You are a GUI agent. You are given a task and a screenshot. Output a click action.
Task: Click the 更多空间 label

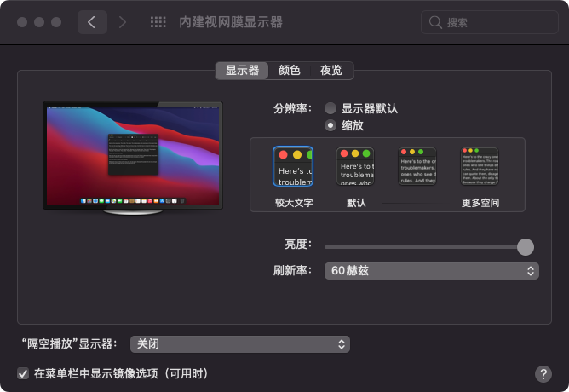[480, 203]
